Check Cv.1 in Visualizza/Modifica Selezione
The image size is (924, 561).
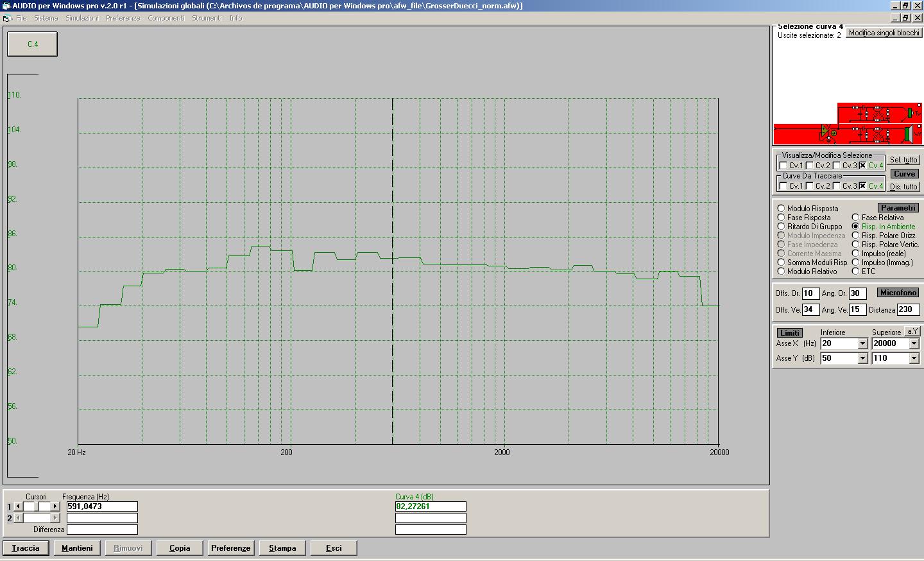(783, 166)
